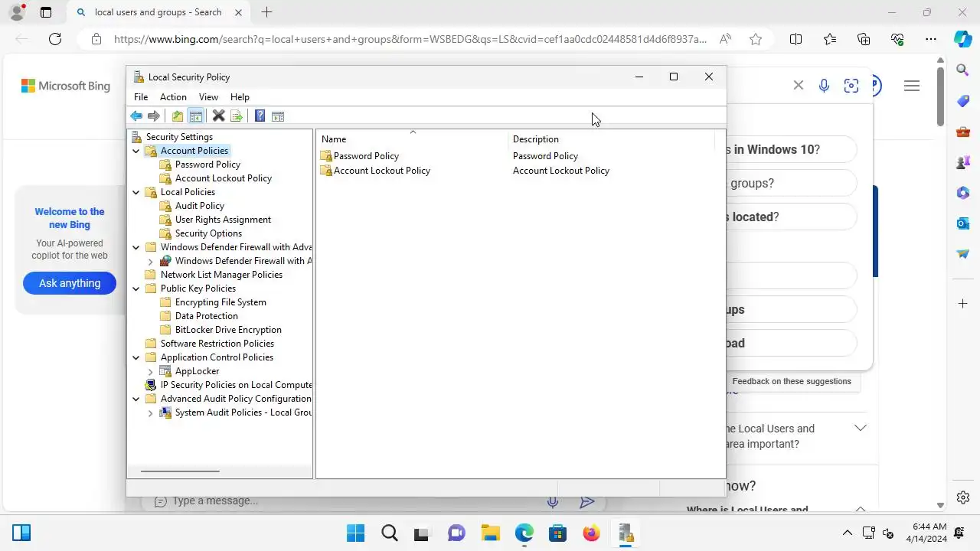This screenshot has height=551, width=980.
Task: Go up one level with the folder toolbar icon
Action: tap(178, 116)
